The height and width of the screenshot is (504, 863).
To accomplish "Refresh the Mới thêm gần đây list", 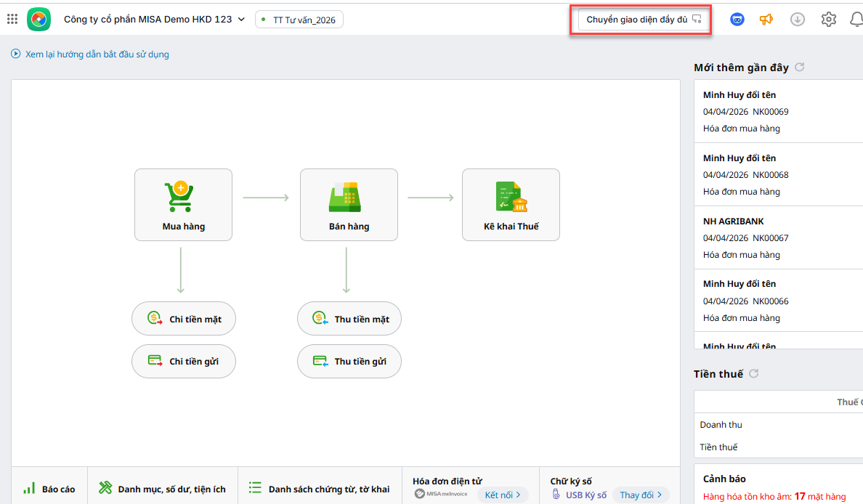I will pyautogui.click(x=800, y=68).
